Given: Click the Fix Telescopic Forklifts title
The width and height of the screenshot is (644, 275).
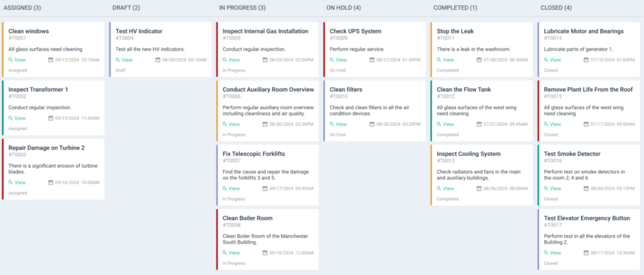Looking at the screenshot, I should point(254,154).
